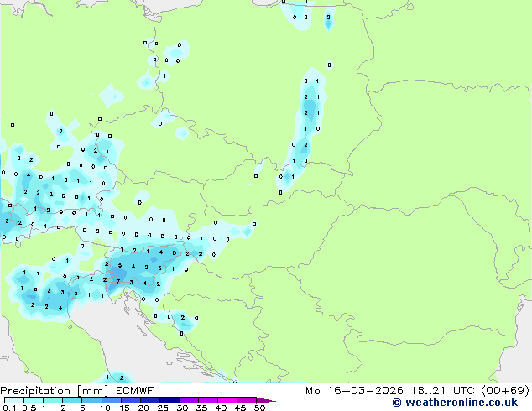Click the '0.5' legend scale label
Image resolution: width=532 pixels, height=411 pixels.
pos(29,408)
